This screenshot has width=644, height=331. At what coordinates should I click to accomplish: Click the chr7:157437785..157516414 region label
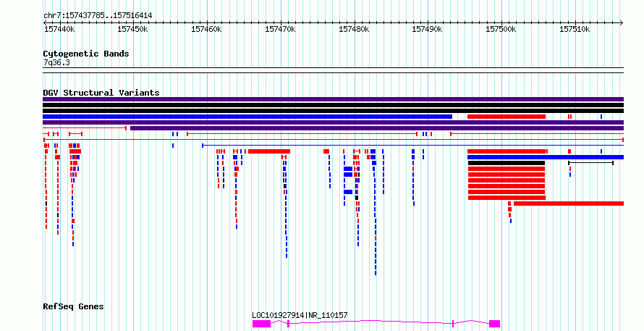[98, 16]
